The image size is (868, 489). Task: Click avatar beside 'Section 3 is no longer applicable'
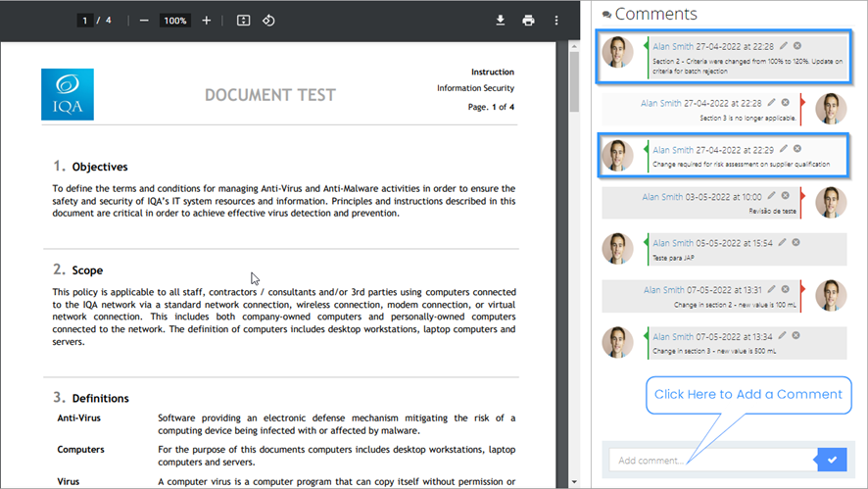coord(831,109)
